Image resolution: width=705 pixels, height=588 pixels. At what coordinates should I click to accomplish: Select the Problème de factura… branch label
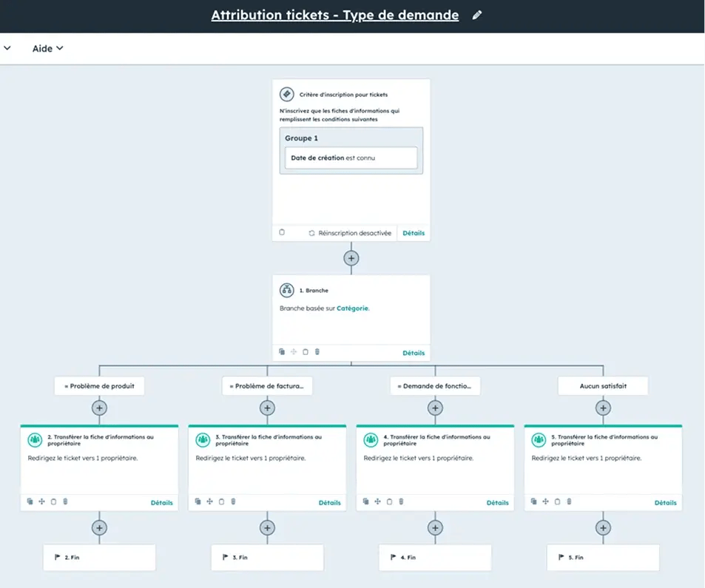(x=267, y=385)
